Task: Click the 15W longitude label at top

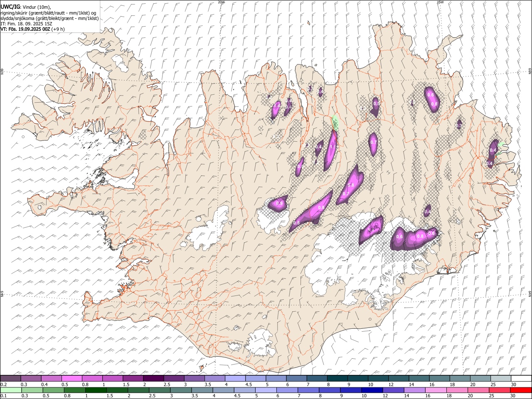Action: [440, 2]
